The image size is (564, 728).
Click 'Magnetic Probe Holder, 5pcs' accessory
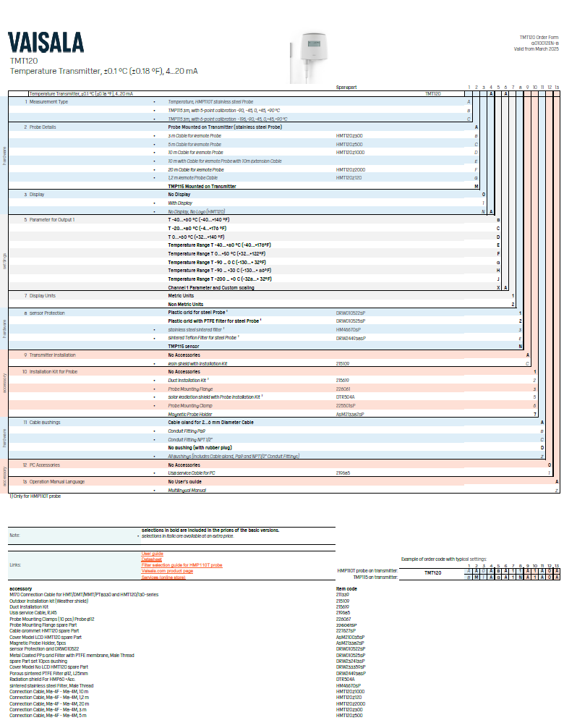38,643
